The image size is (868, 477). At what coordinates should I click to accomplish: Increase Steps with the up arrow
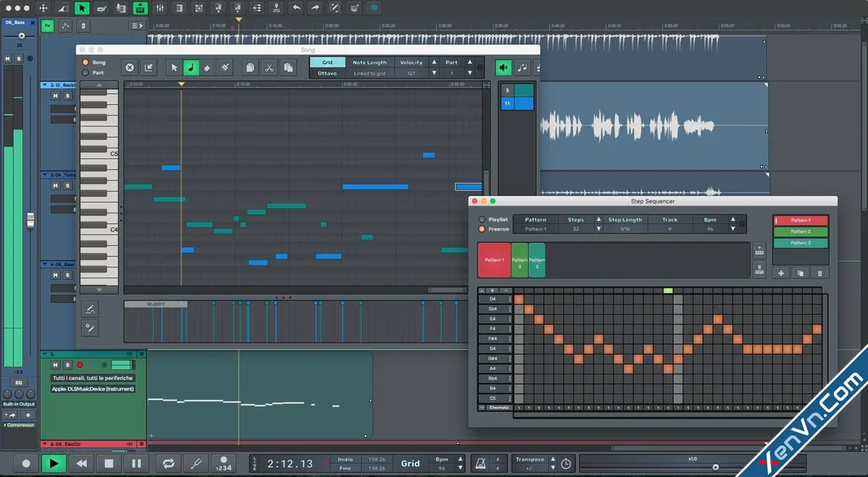pyautogui.click(x=598, y=219)
